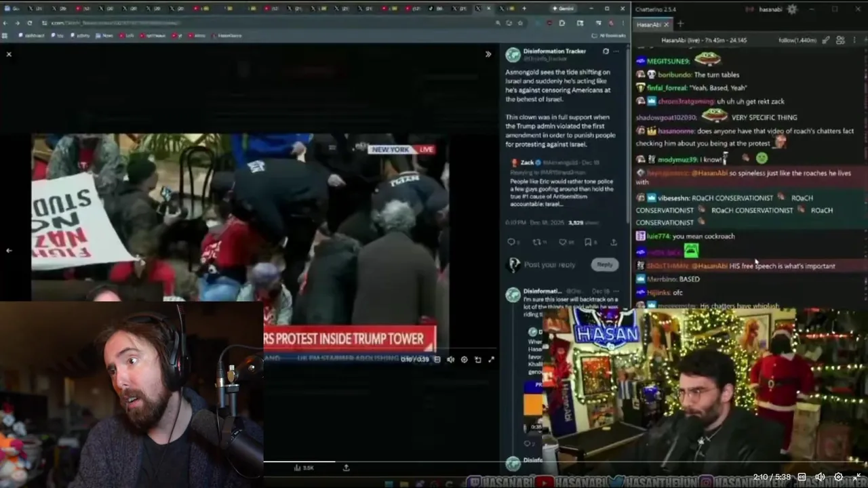Toggle captions on the embedded tweet video

[x=437, y=359]
